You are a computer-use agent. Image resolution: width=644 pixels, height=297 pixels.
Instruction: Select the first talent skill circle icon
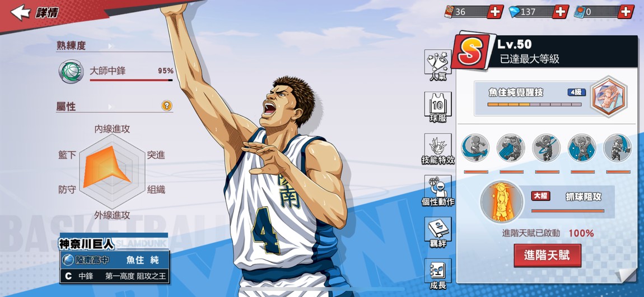[x=475, y=148]
